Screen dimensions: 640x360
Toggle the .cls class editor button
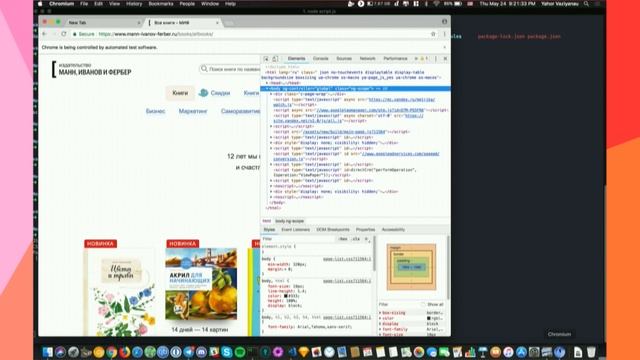pos(356,239)
